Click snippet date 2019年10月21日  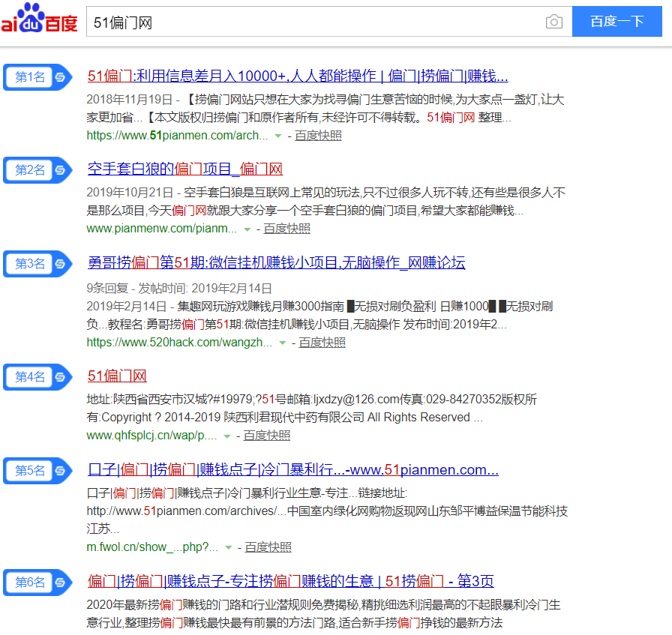(130, 193)
